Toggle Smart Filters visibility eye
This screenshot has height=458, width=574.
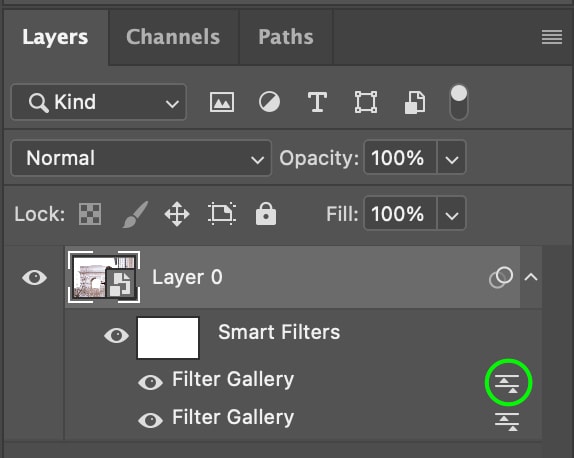tap(116, 335)
